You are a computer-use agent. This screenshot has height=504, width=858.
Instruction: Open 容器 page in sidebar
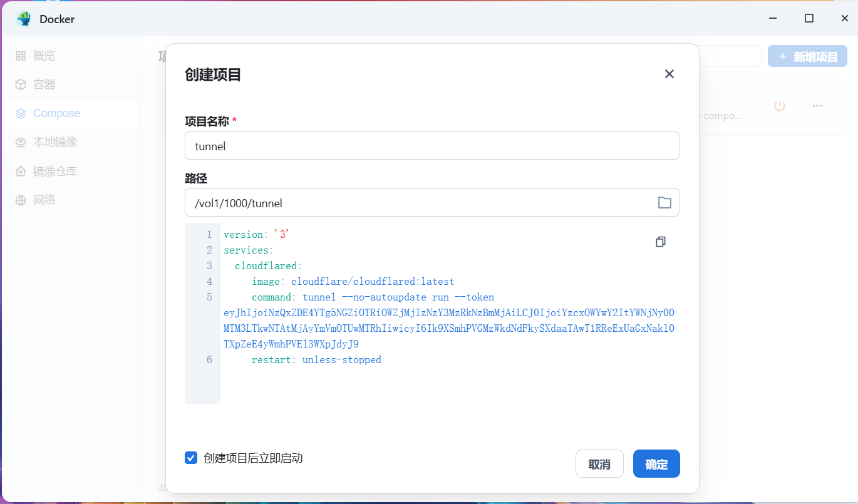coord(73,85)
